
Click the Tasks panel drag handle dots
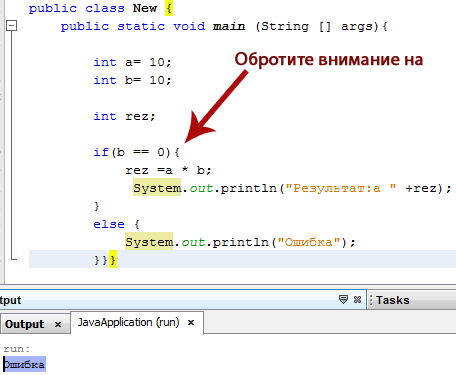(x=371, y=300)
